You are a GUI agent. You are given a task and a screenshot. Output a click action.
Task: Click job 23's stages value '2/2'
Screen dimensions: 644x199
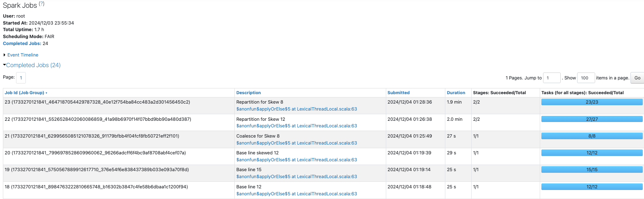click(x=476, y=102)
